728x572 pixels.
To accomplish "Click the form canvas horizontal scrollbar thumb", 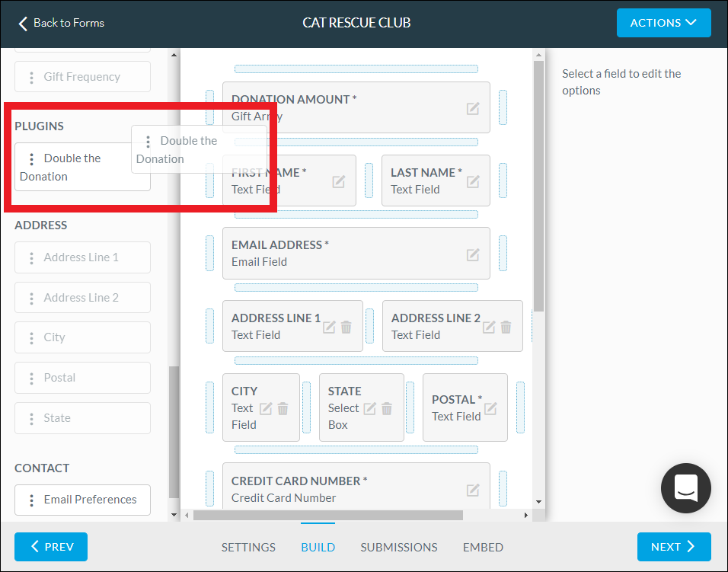I will click(x=327, y=516).
